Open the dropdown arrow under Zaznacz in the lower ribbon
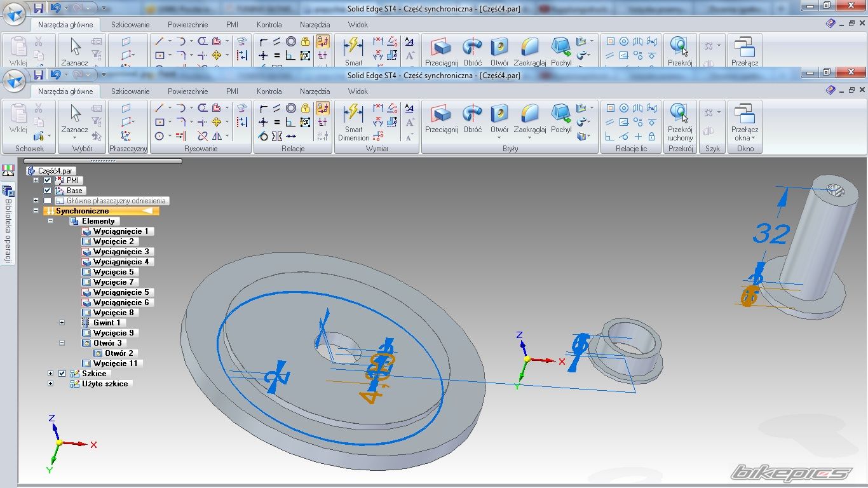Screen dimensions: 868x488 [75, 138]
